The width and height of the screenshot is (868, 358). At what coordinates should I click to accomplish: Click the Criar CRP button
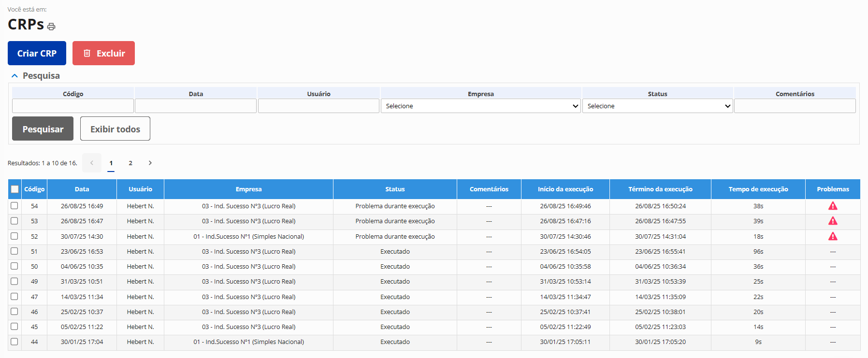coord(37,53)
